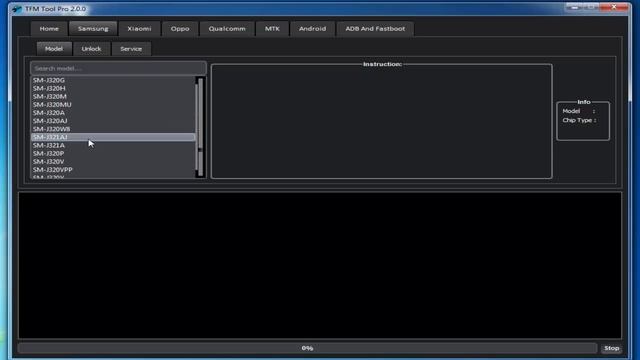Image resolution: width=640 pixels, height=360 pixels.
Task: Click inside the black log output area
Action: (x=320, y=265)
